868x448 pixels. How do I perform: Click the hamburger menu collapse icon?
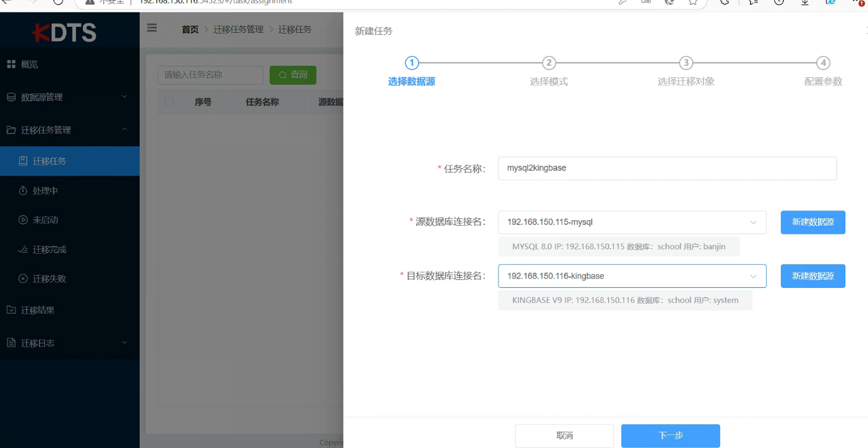tap(152, 28)
